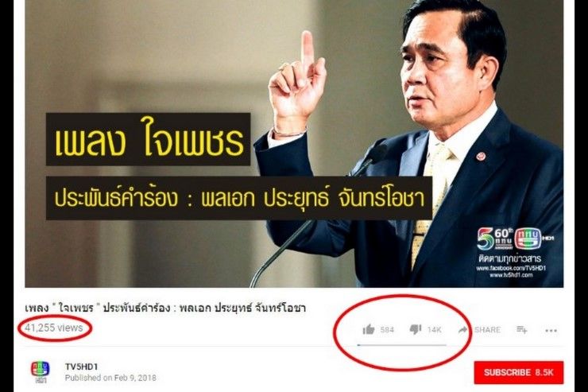Click the 41,255 views count
The height and width of the screenshot is (392, 588).
click(x=54, y=328)
